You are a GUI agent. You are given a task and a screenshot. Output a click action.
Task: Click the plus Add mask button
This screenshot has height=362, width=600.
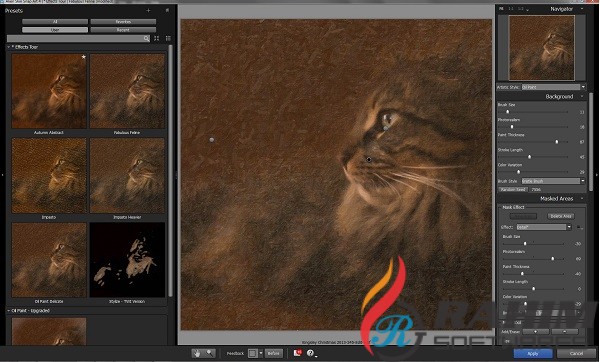536,331
